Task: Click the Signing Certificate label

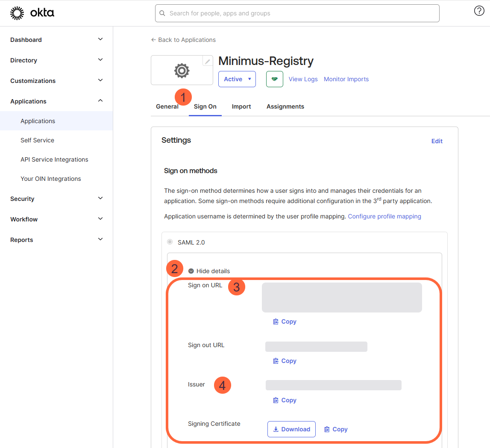Action: tap(214, 424)
